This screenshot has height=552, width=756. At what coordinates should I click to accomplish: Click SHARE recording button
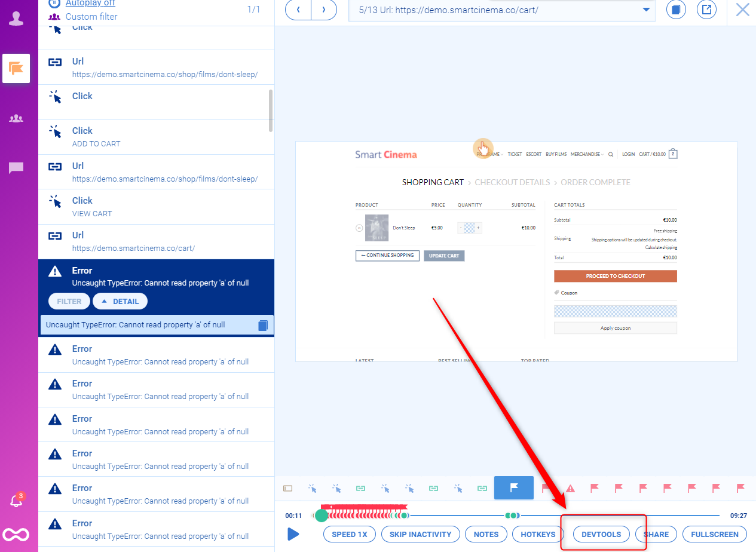coord(656,534)
